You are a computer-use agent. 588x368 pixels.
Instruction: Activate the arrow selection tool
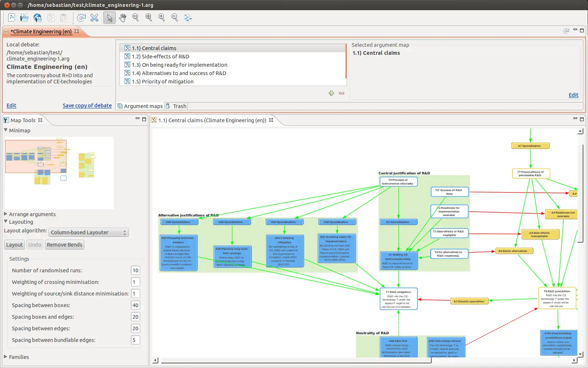click(109, 17)
